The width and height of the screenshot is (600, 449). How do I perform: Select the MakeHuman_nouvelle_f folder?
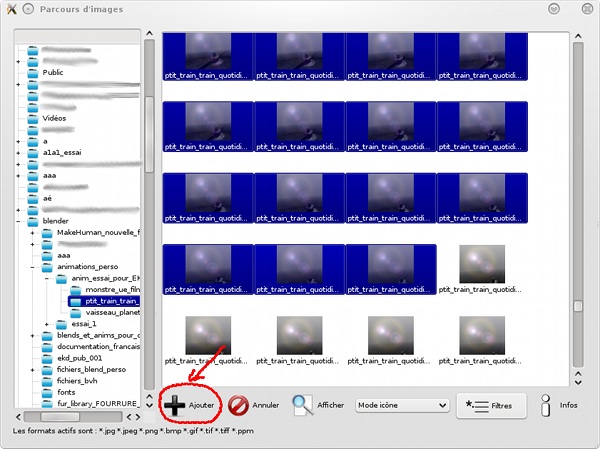(98, 232)
